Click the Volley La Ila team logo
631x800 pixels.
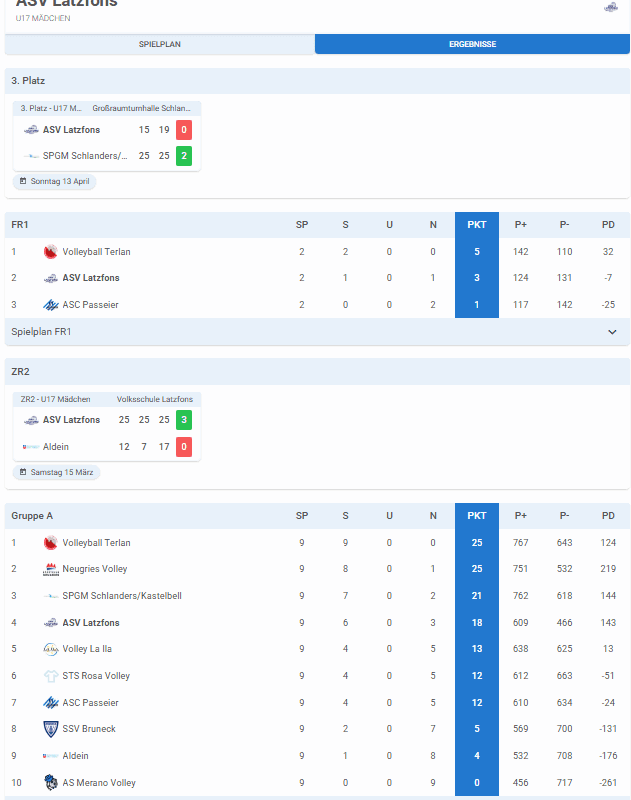pyautogui.click(x=50, y=649)
